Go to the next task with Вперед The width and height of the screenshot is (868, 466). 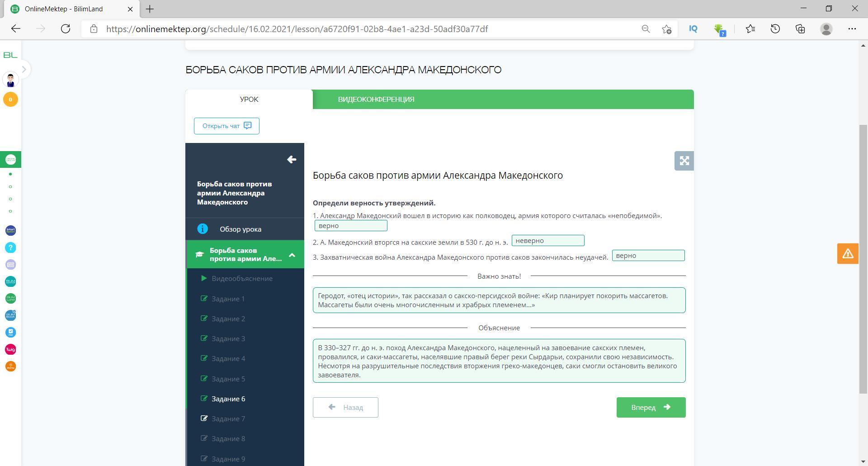pyautogui.click(x=651, y=407)
